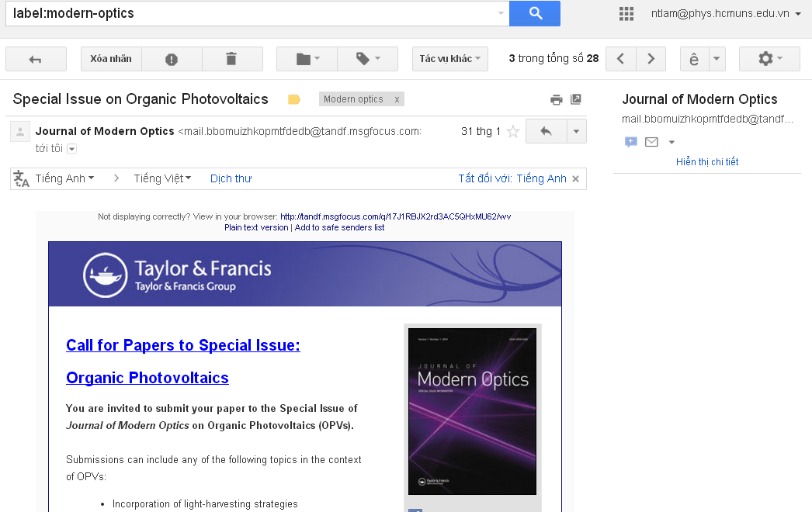The width and height of the screenshot is (812, 512).
Task: Open the Tác vụ khác menu
Action: tap(450, 59)
